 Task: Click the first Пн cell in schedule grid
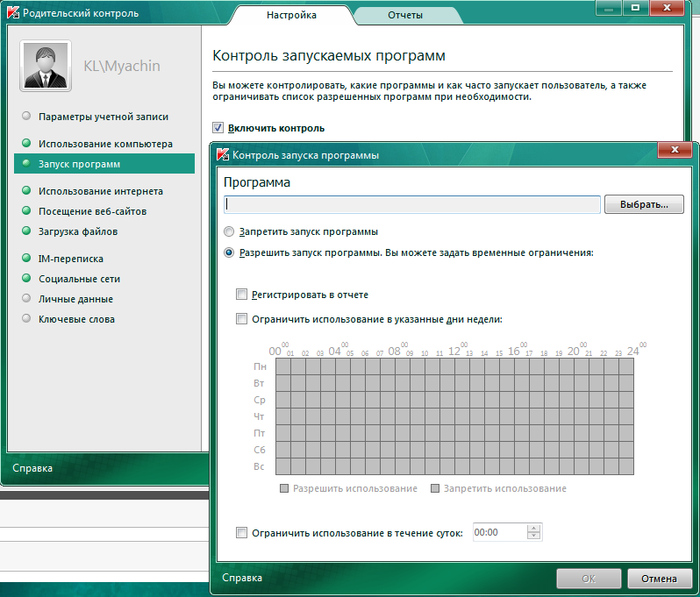point(283,366)
